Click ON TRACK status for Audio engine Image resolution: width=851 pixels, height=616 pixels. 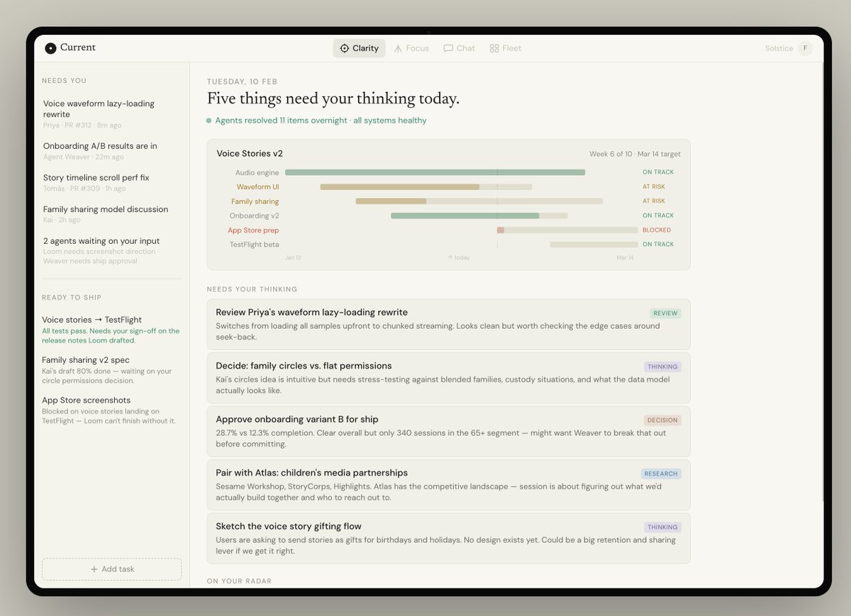click(658, 172)
